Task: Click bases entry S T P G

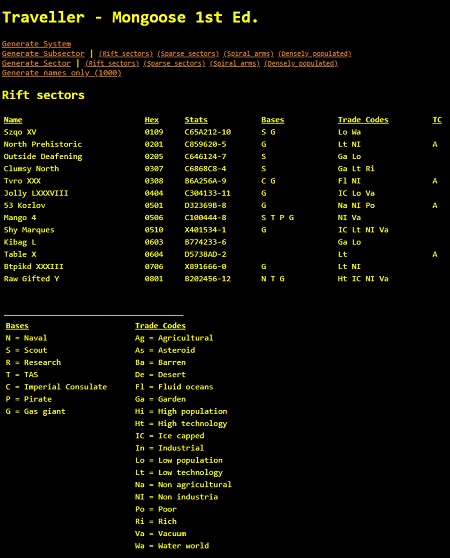Action: click(277, 217)
